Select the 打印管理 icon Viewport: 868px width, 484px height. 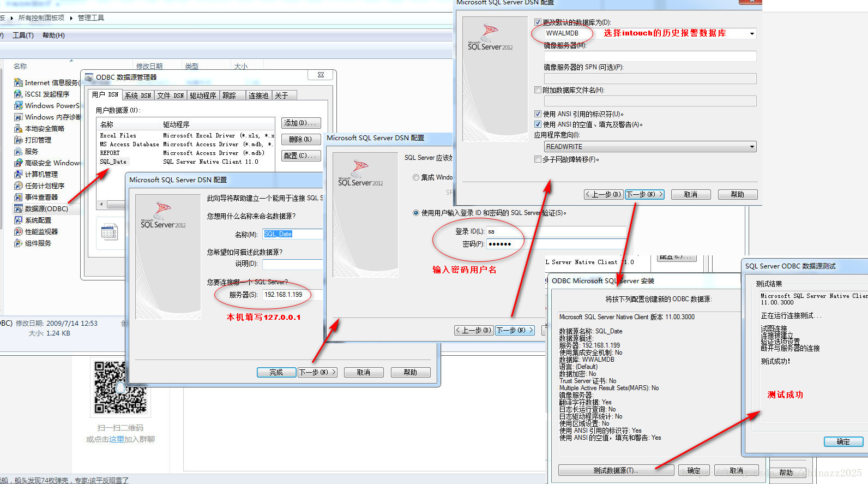[19, 140]
